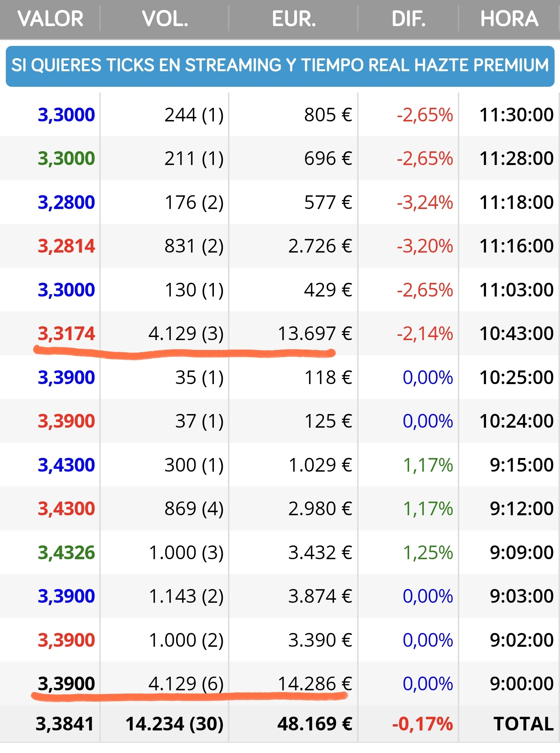The image size is (560, 753).
Task: Click volume 1.143 (2)
Action: coord(186,596)
